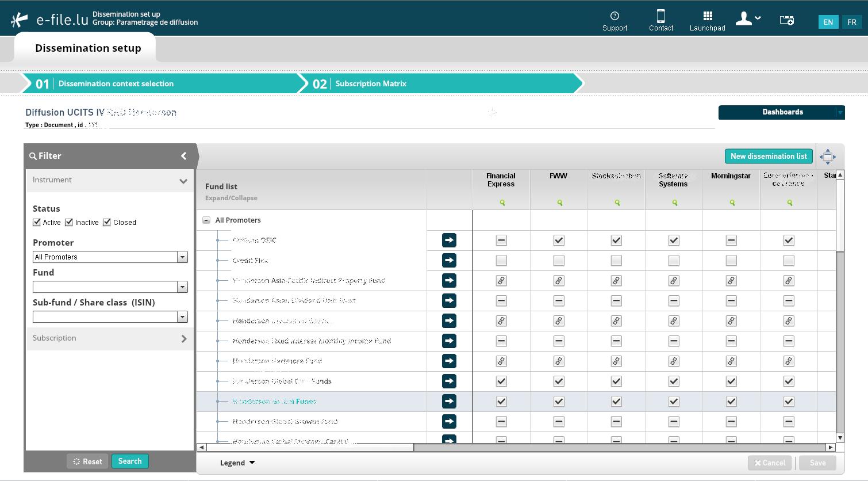Click the Reset filter button
The height and width of the screenshot is (481, 868).
[87, 461]
